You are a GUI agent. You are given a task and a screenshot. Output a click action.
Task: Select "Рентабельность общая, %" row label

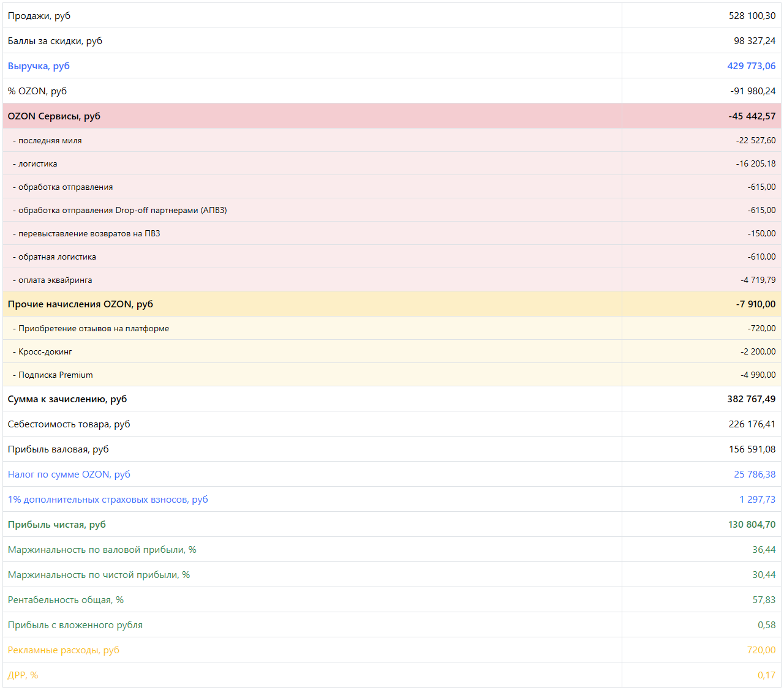coord(66,600)
